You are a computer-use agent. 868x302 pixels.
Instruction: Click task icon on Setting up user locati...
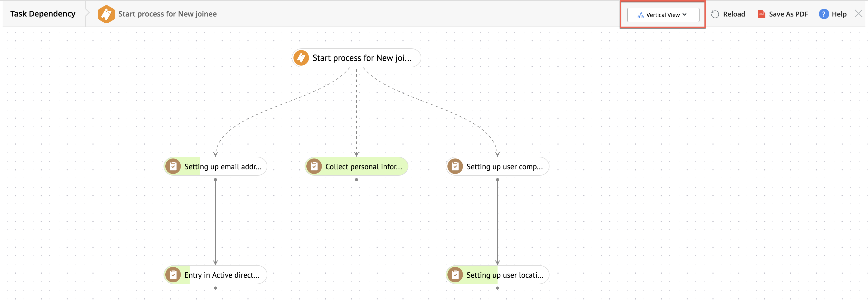tap(455, 275)
